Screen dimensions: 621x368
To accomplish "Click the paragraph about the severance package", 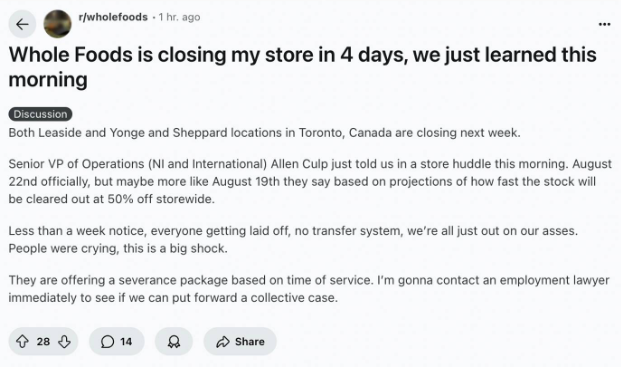I will (x=309, y=289).
